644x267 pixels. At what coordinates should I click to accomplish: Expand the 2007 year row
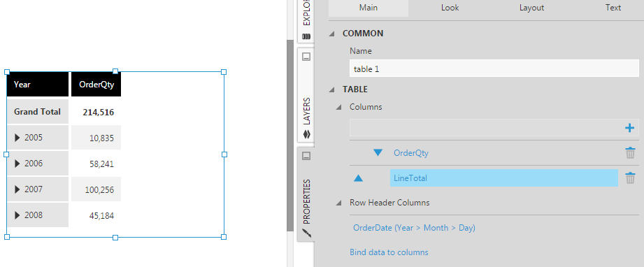(x=17, y=189)
